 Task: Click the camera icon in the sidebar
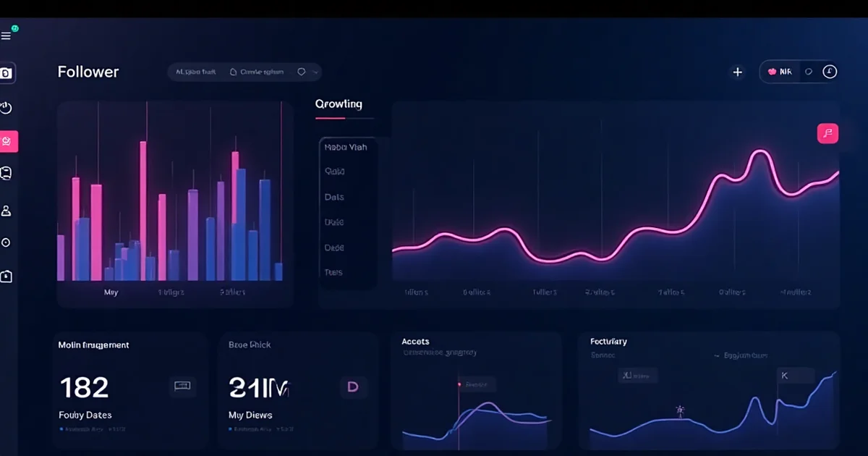(x=7, y=73)
